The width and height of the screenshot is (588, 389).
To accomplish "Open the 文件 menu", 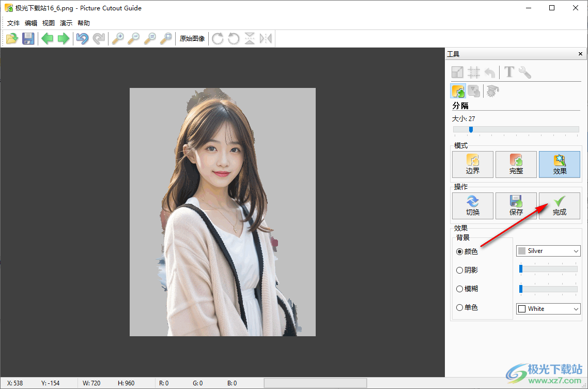I will click(13, 23).
